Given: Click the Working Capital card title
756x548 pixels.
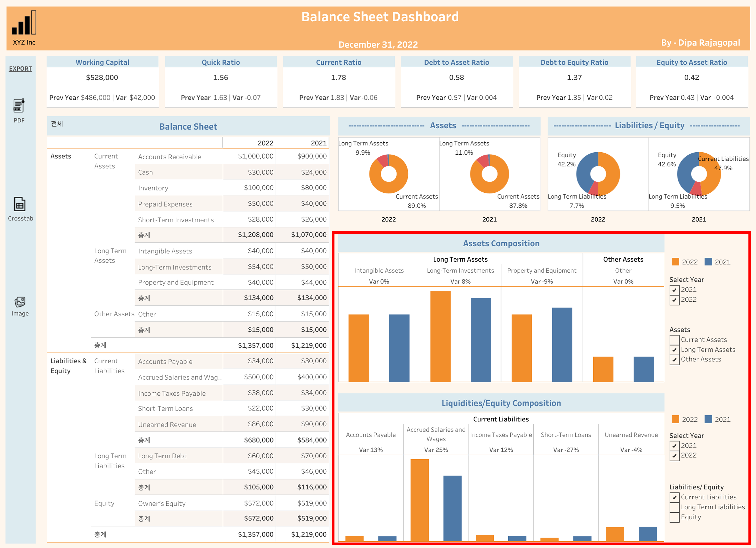Looking at the screenshot, I should tap(102, 62).
